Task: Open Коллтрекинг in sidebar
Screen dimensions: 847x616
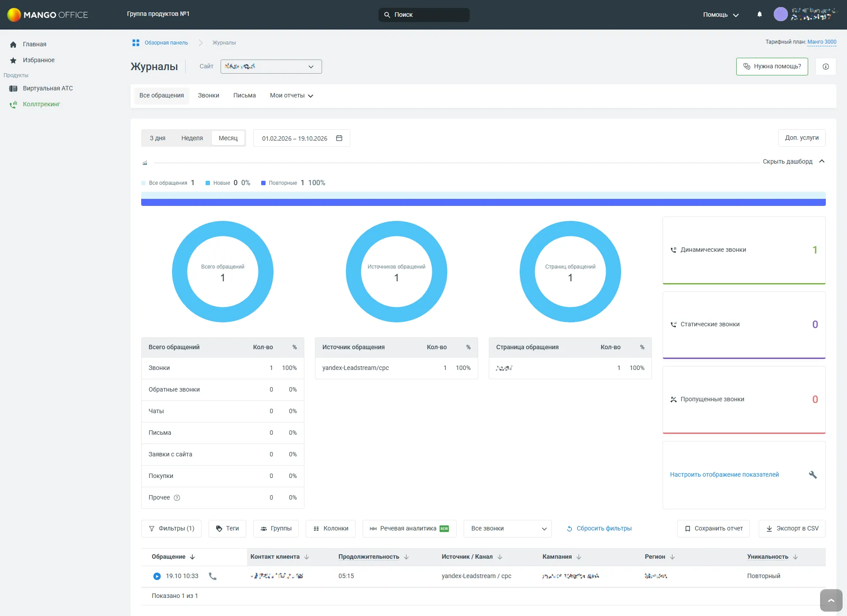Action: point(41,104)
